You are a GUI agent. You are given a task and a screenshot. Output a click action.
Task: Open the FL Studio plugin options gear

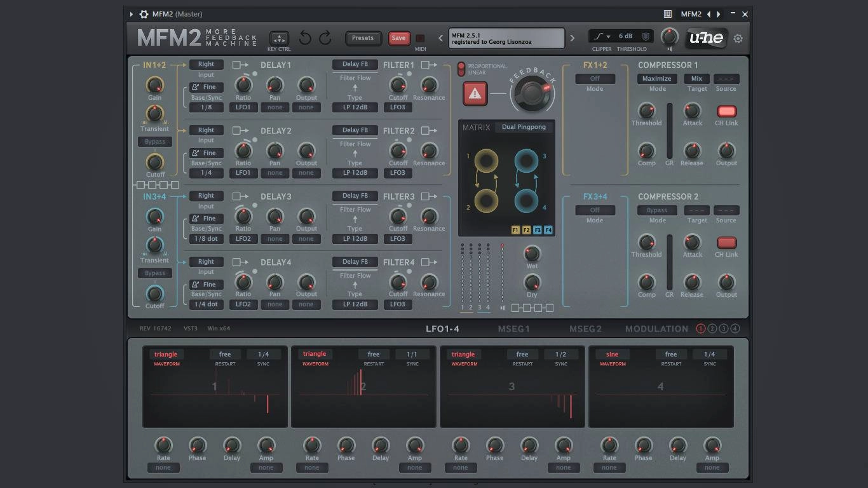144,14
